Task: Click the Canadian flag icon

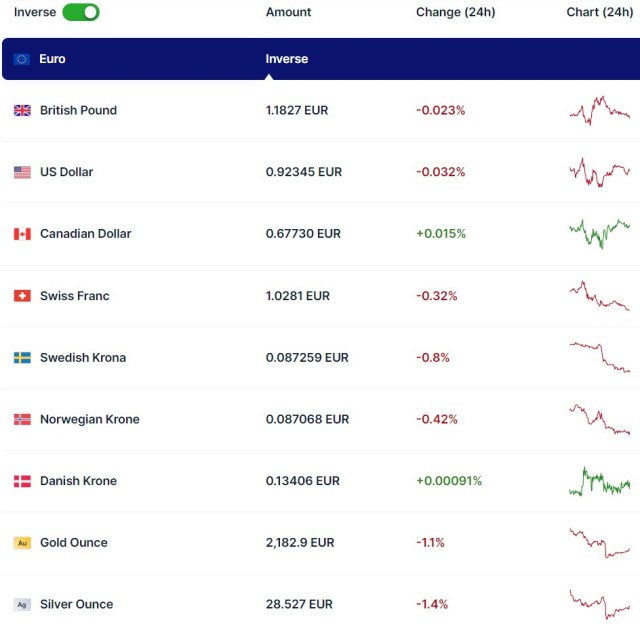Action: 22,234
